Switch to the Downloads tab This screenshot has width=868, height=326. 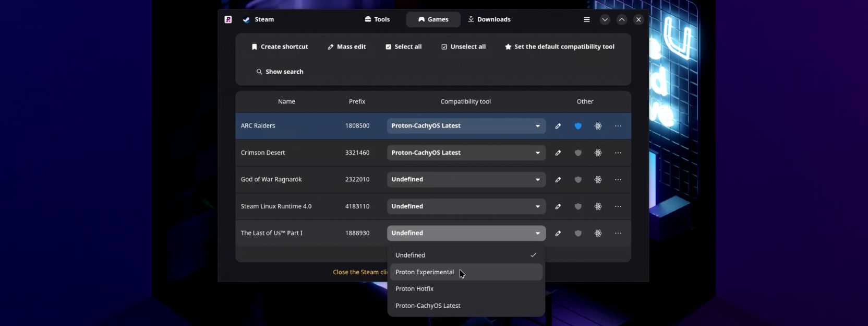489,19
